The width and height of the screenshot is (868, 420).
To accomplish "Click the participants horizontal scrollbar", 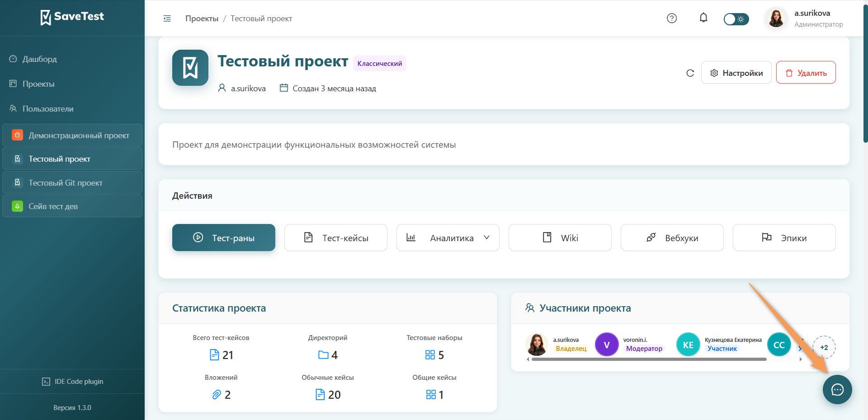I will pos(649,359).
